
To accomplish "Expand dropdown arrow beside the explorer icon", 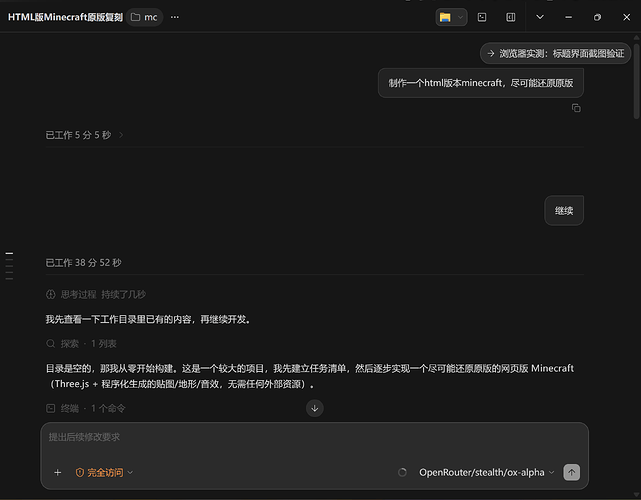I will pos(460,17).
